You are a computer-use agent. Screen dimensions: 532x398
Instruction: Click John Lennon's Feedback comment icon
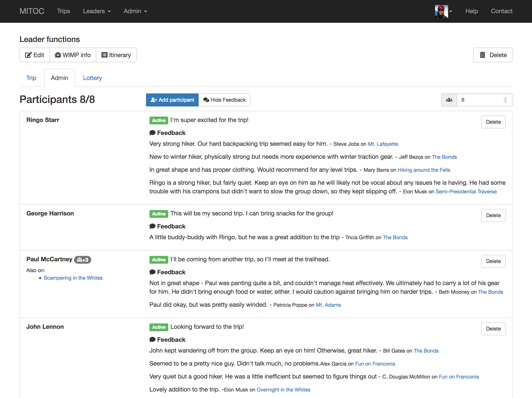152,340
